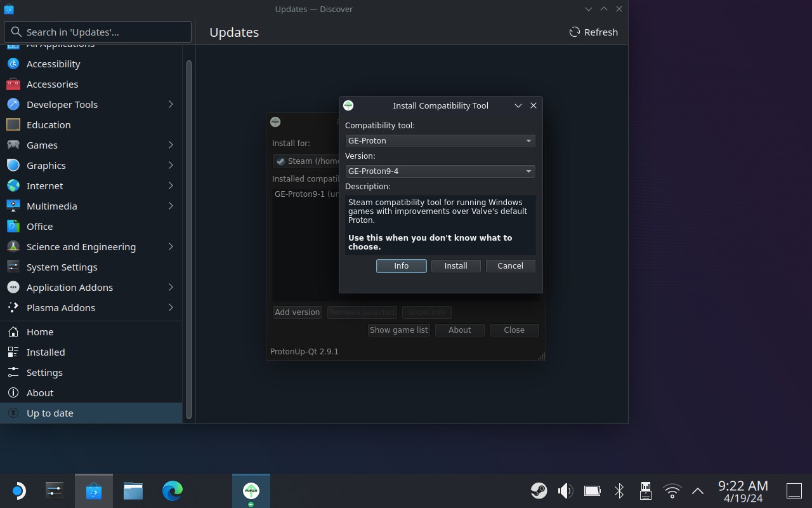Image resolution: width=812 pixels, height=508 pixels.
Task: Click the ProtonUp-Qt window title icon
Action: 275,122
